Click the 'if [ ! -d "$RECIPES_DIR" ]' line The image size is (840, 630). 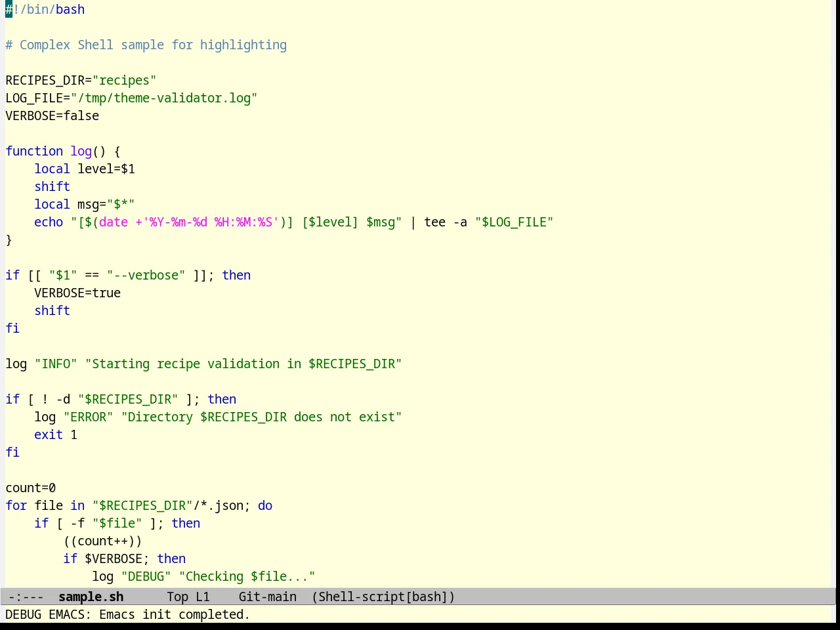(x=121, y=399)
